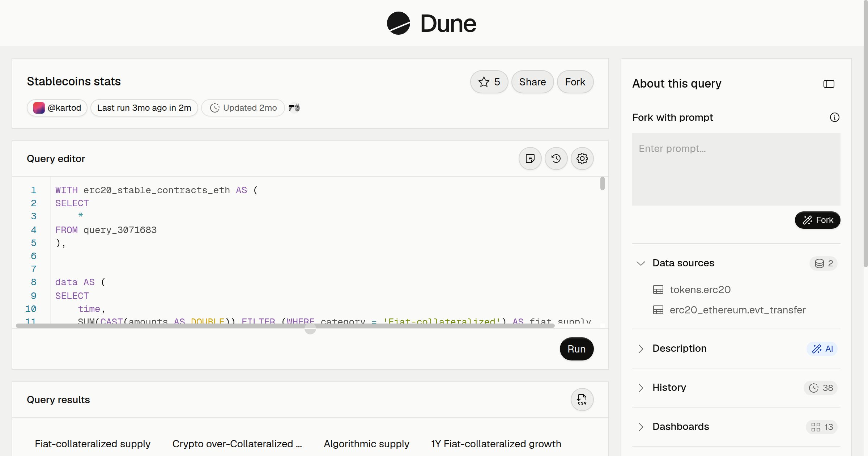
Task: Click the Updated 2mo schedule chip
Action: pos(243,108)
